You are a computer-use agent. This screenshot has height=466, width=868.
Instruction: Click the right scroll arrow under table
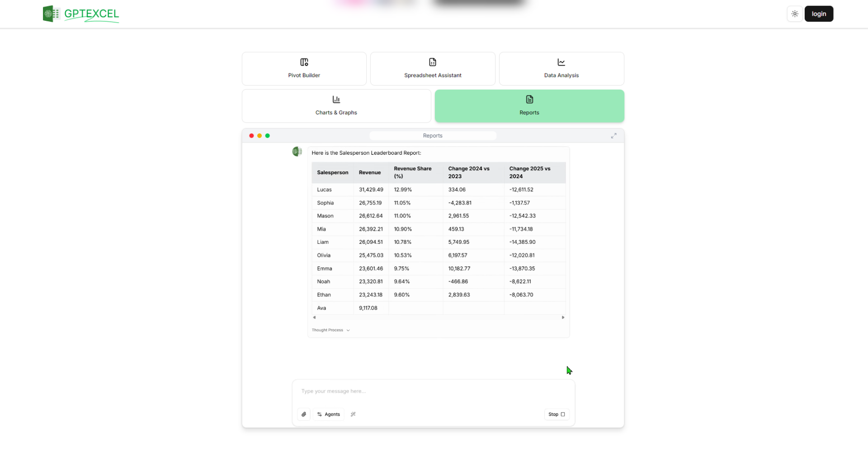[x=563, y=318]
